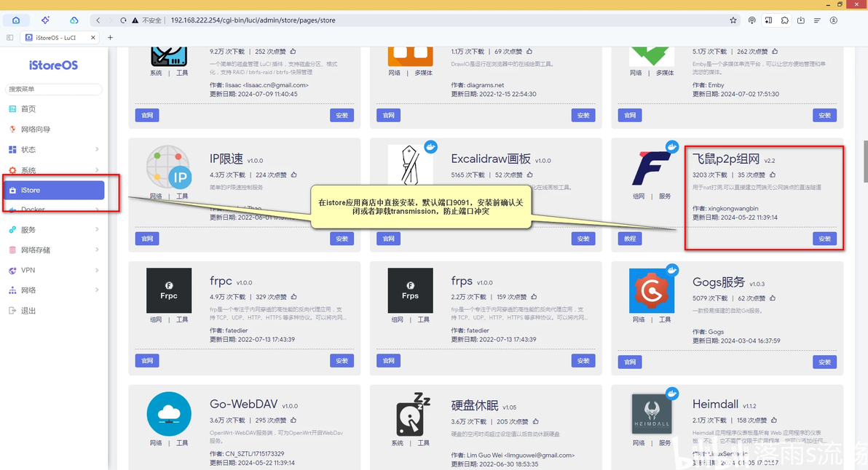Viewport: 868px width, 470px height.
Task: Click the IP限速 app icon
Action: [169, 167]
